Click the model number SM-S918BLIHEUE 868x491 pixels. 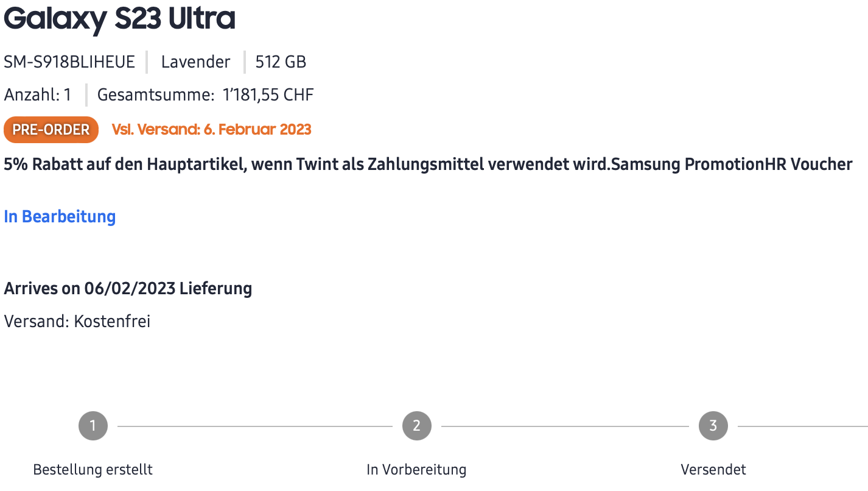(69, 62)
